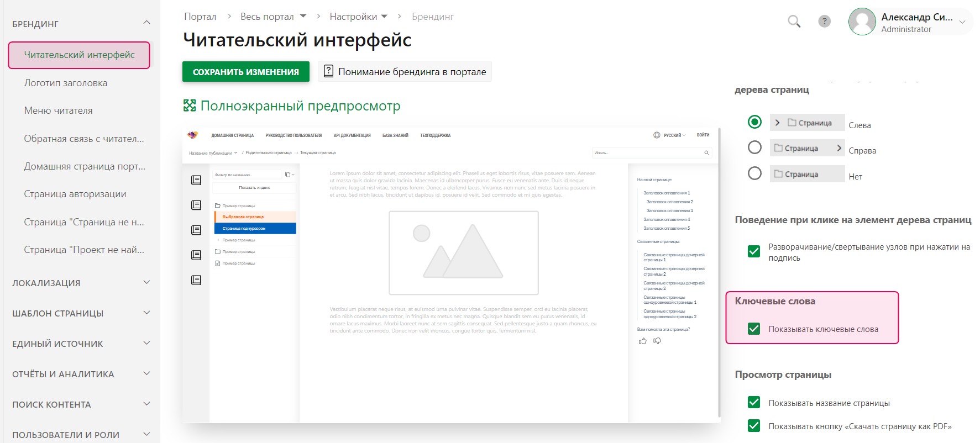Open the Весь портал breadcrumb dropdown
The image size is (980, 443).
pos(303,17)
